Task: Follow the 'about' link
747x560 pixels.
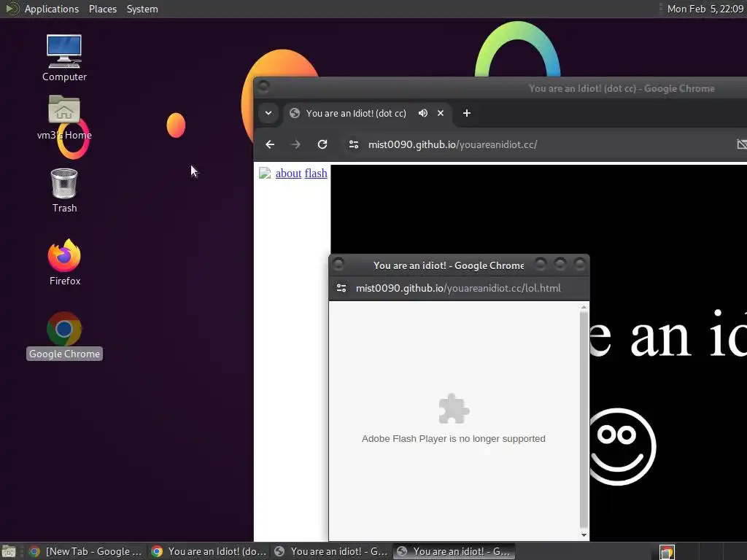Action: (x=288, y=174)
